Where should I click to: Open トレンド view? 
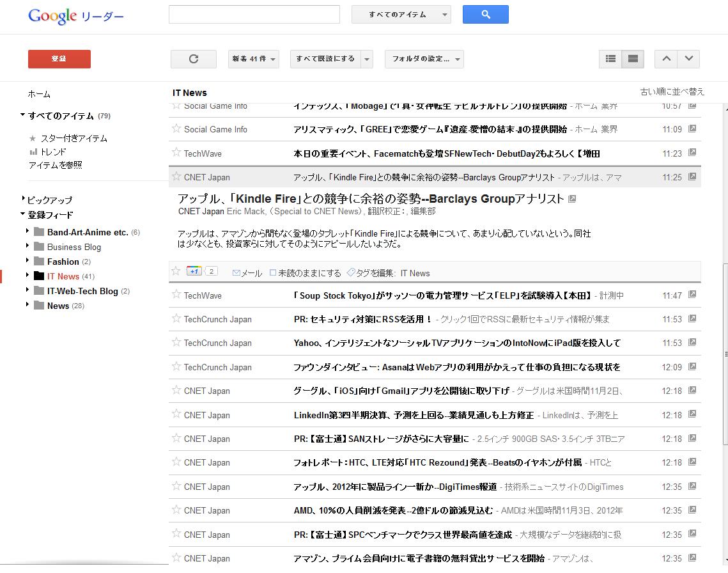pyautogui.click(x=54, y=152)
